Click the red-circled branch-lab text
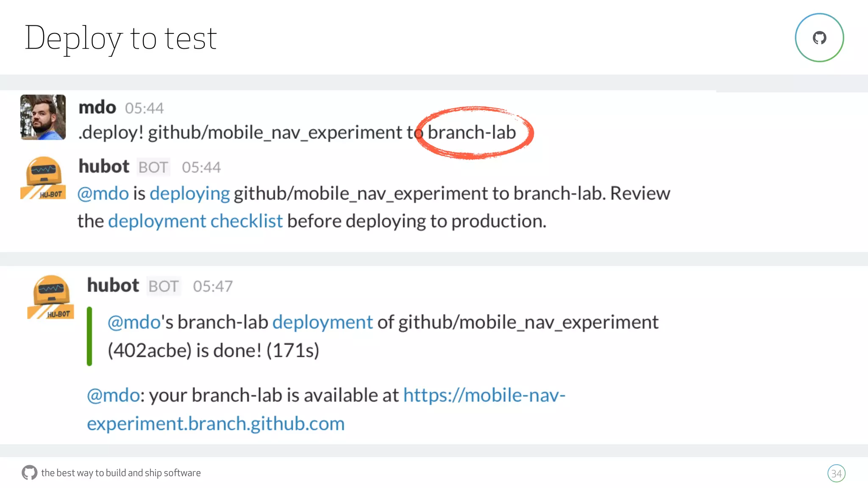Image resolution: width=868 pixels, height=488 pixels. (471, 133)
